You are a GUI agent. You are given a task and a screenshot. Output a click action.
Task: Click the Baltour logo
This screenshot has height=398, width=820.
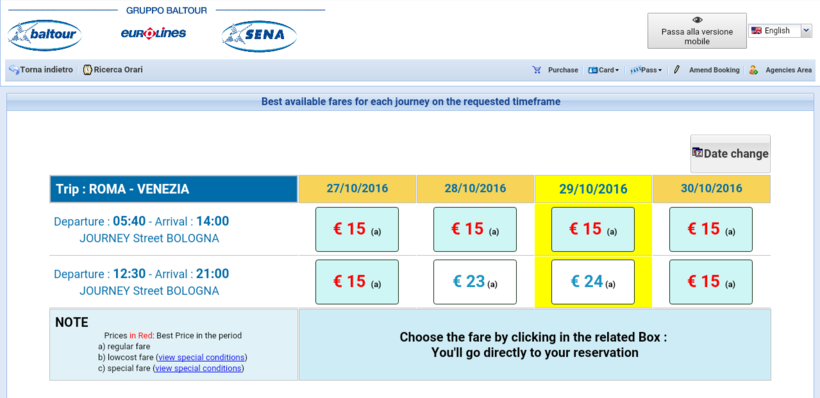coord(44,36)
